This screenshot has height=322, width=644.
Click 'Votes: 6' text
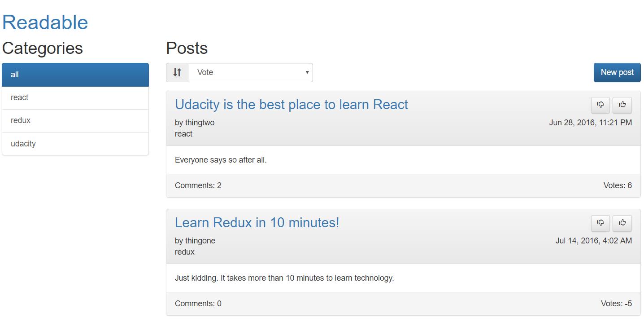coord(618,185)
